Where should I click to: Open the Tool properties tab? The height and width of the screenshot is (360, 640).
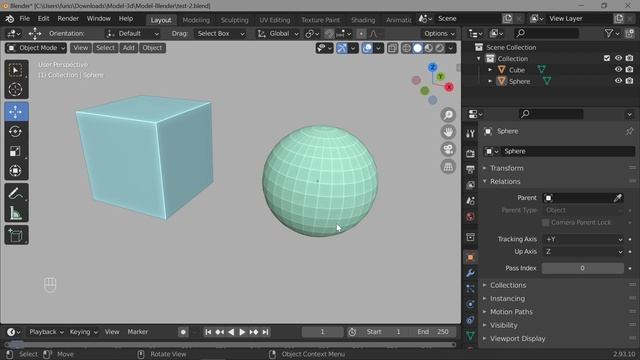coord(470,133)
